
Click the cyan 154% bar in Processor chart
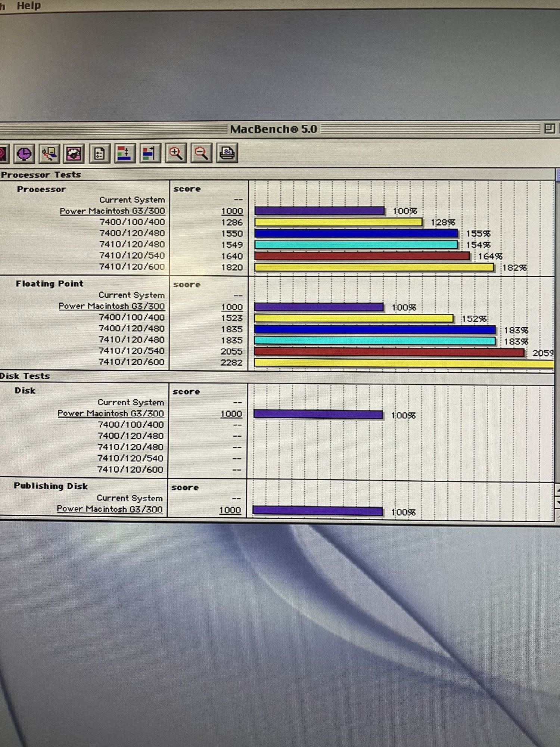coord(356,245)
